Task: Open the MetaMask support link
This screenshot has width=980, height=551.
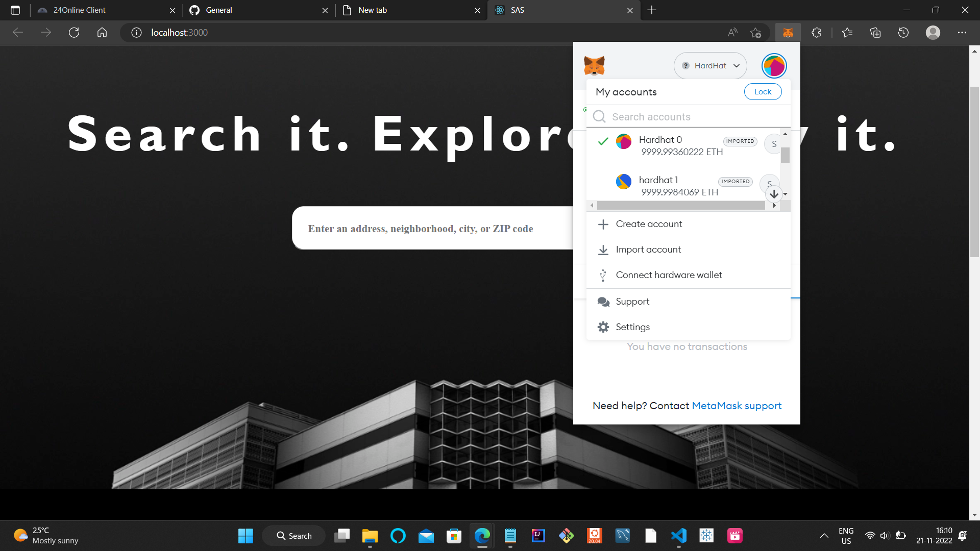Action: (x=736, y=406)
